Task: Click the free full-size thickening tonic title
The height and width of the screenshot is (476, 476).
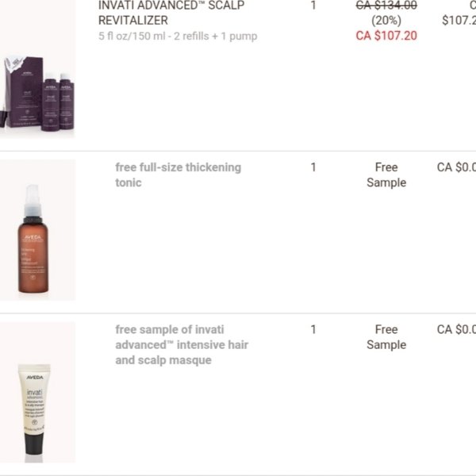Action: 178,175
